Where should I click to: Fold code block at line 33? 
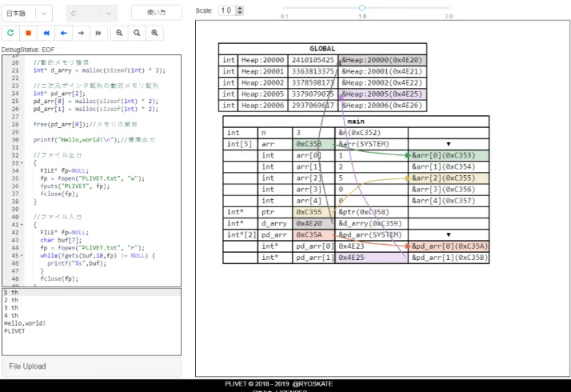[x=22, y=163]
